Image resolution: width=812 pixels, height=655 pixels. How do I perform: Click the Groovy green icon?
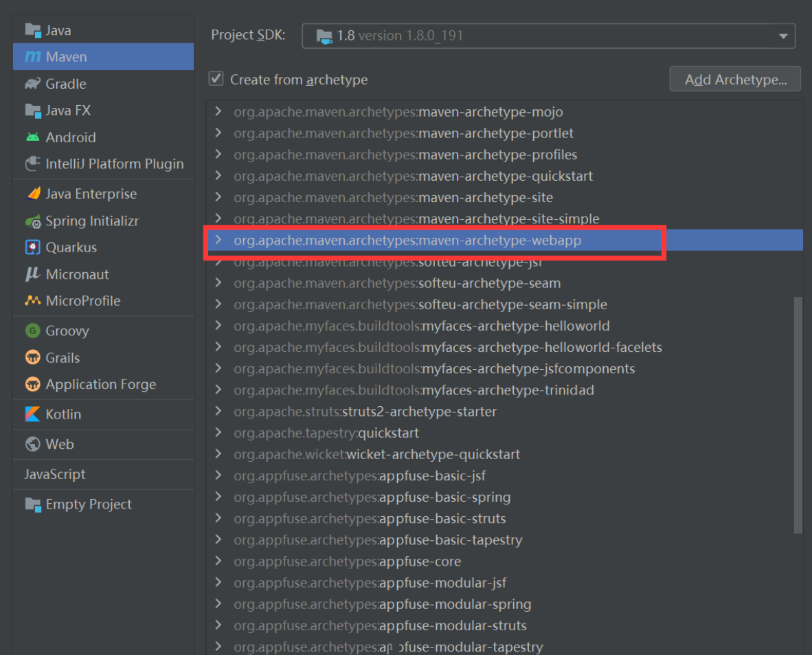pos(32,331)
